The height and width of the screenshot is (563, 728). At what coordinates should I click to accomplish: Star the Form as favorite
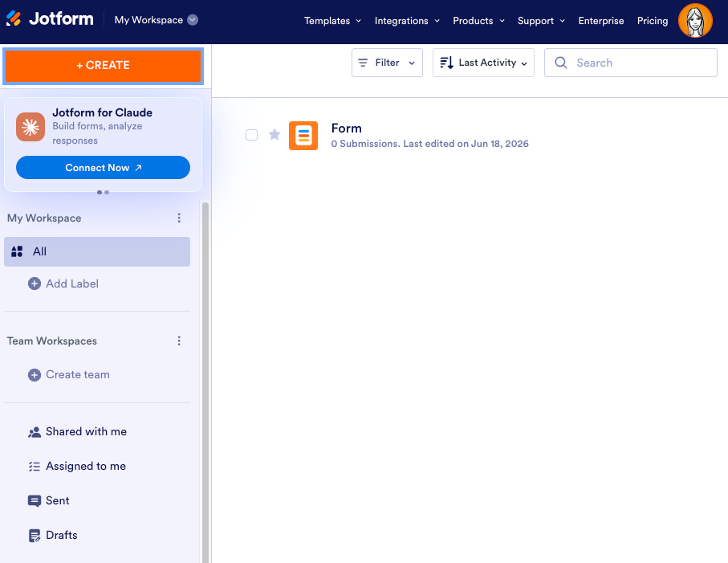coord(275,135)
